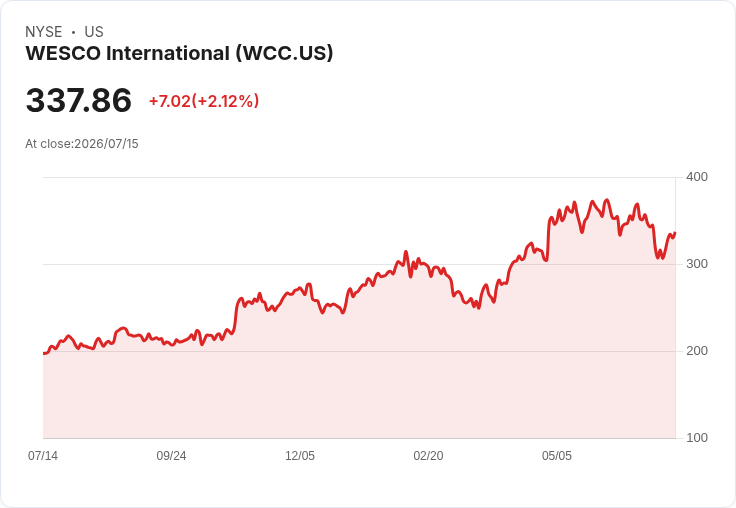The height and width of the screenshot is (508, 736).
Task: Select the 337.86 stock price
Action: [x=78, y=100]
